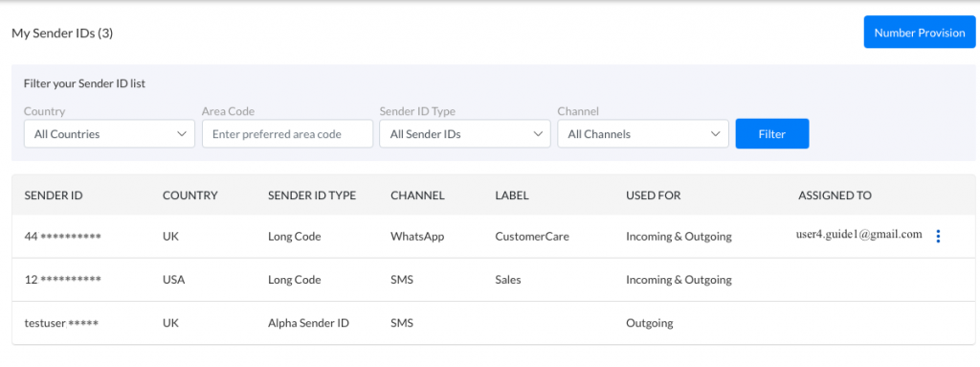
Task: Open the All Channels dropdown
Action: tap(642, 134)
